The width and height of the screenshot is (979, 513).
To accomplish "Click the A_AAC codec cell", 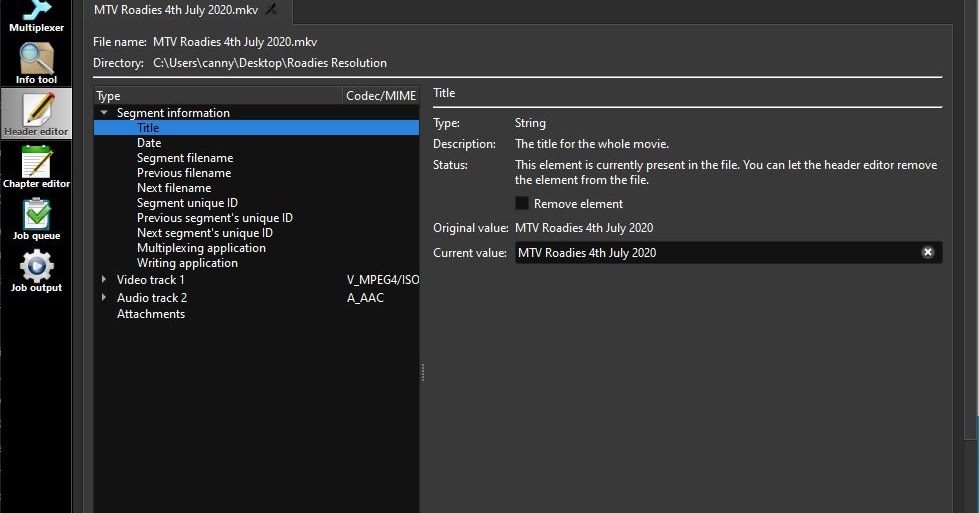I will tap(365, 298).
